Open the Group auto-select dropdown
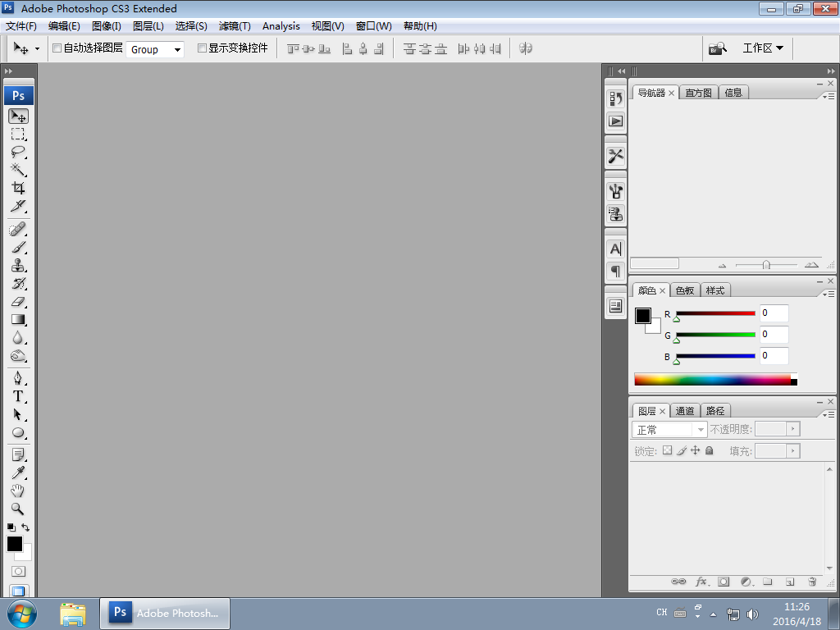Viewport: 840px width, 630px height. coord(155,50)
